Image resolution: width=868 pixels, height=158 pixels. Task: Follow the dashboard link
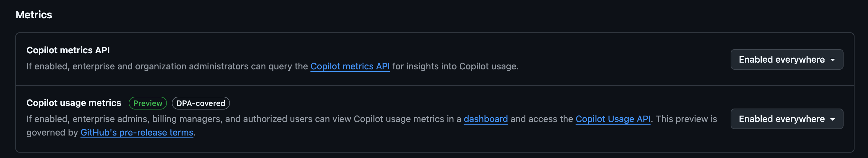tap(485, 119)
